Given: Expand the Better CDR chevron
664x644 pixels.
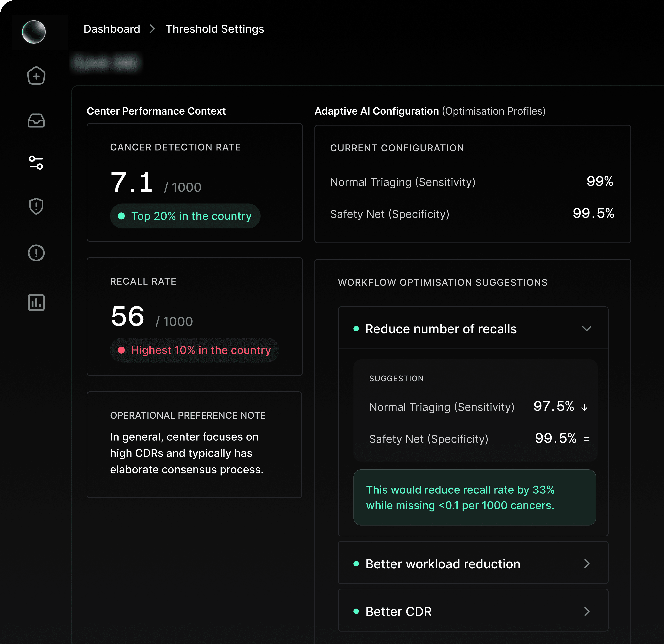Looking at the screenshot, I should pos(587,611).
